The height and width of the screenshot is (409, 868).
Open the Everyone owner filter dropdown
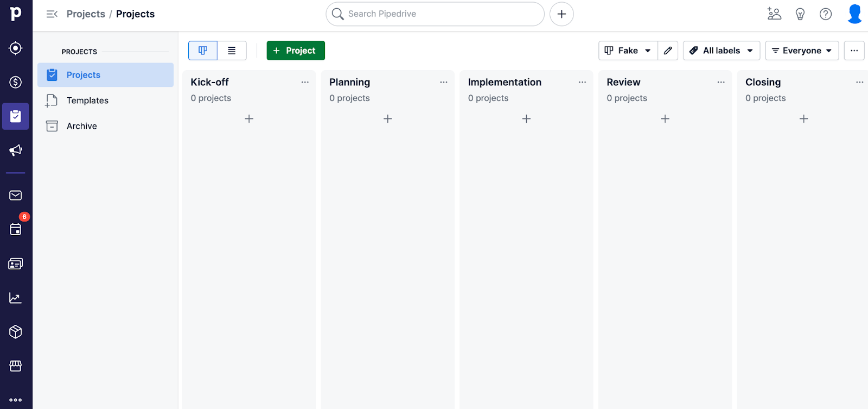pyautogui.click(x=801, y=51)
